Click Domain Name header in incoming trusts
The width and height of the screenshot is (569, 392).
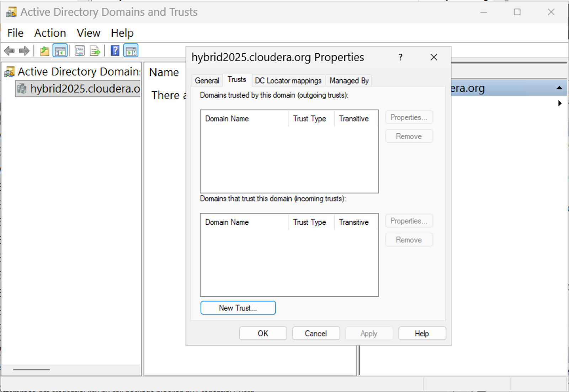tap(245, 222)
